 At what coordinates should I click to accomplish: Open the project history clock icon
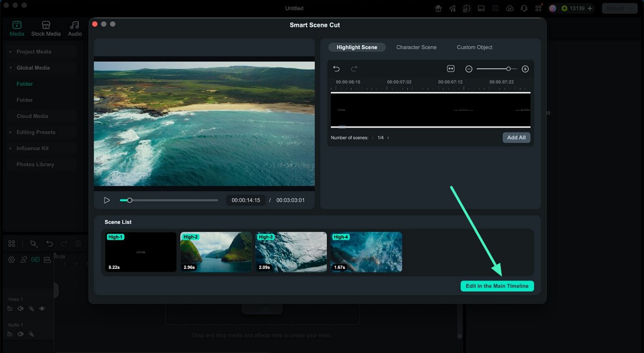pyautogui.click(x=467, y=8)
